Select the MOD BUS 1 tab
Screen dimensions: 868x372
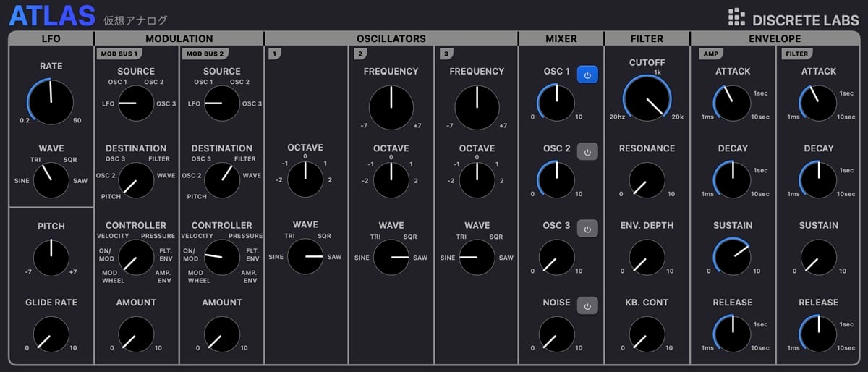119,54
